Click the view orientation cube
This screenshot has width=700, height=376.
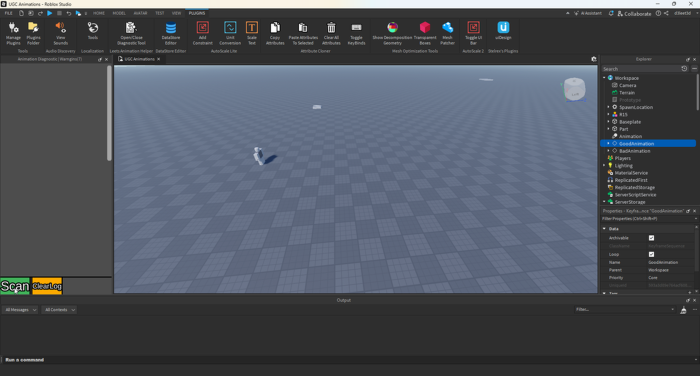click(574, 89)
